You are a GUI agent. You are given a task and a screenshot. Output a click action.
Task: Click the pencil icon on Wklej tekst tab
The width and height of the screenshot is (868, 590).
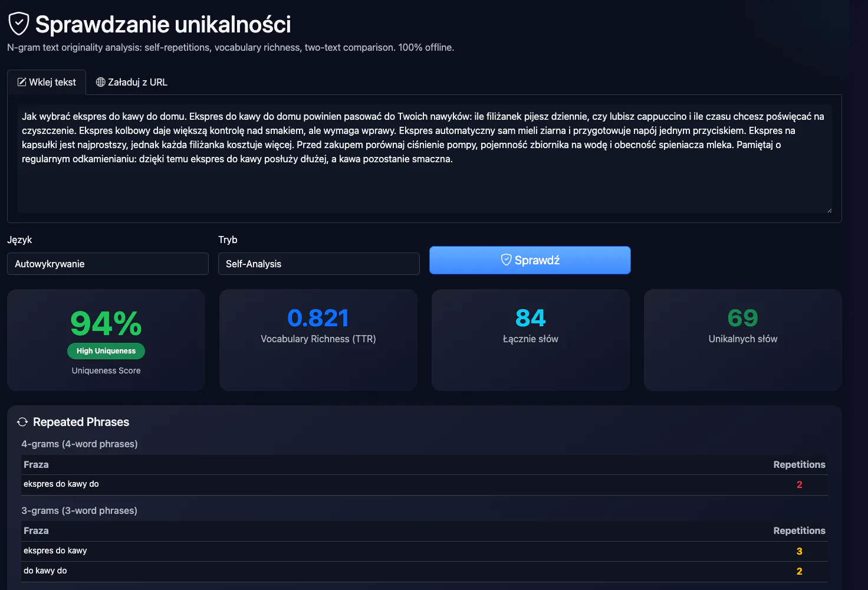22,82
